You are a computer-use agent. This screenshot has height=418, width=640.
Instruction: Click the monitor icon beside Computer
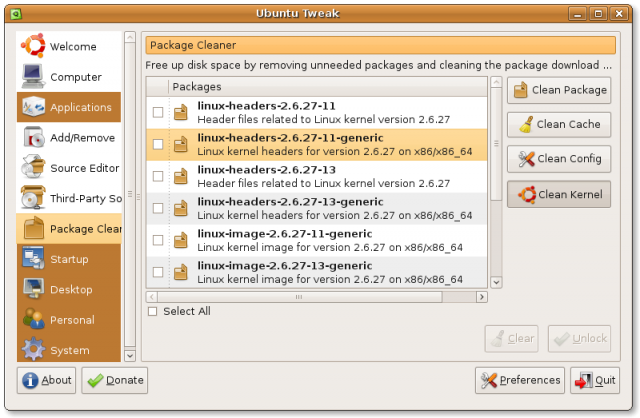click(33, 76)
